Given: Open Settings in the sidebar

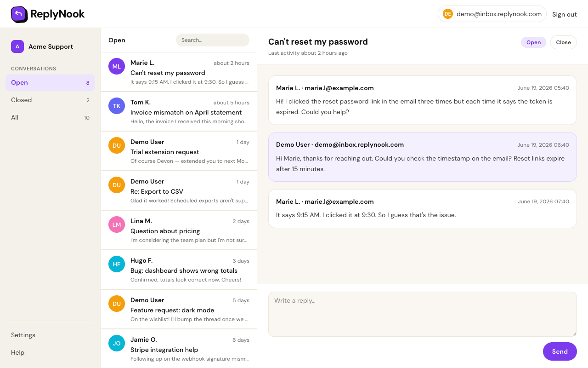Looking at the screenshot, I should (50, 335).
